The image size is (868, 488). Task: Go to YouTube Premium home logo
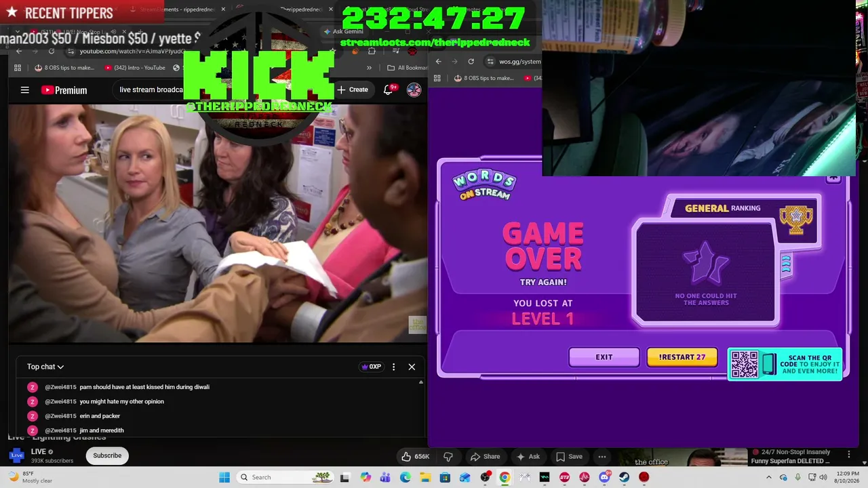point(64,90)
